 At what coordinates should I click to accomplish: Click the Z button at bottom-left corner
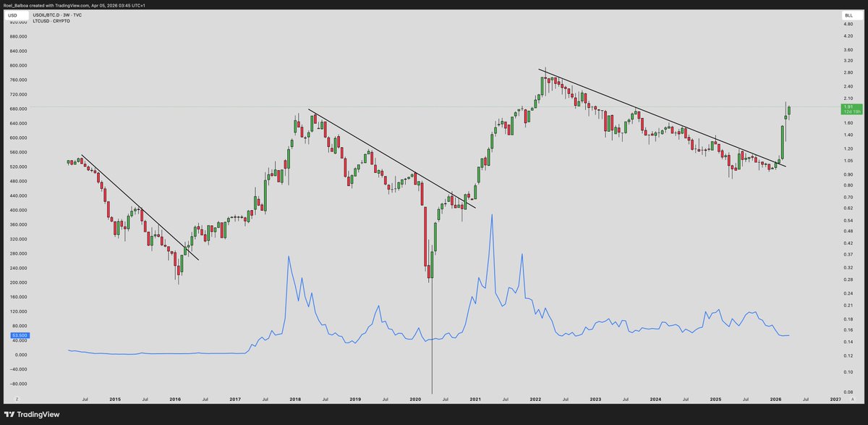point(17,399)
